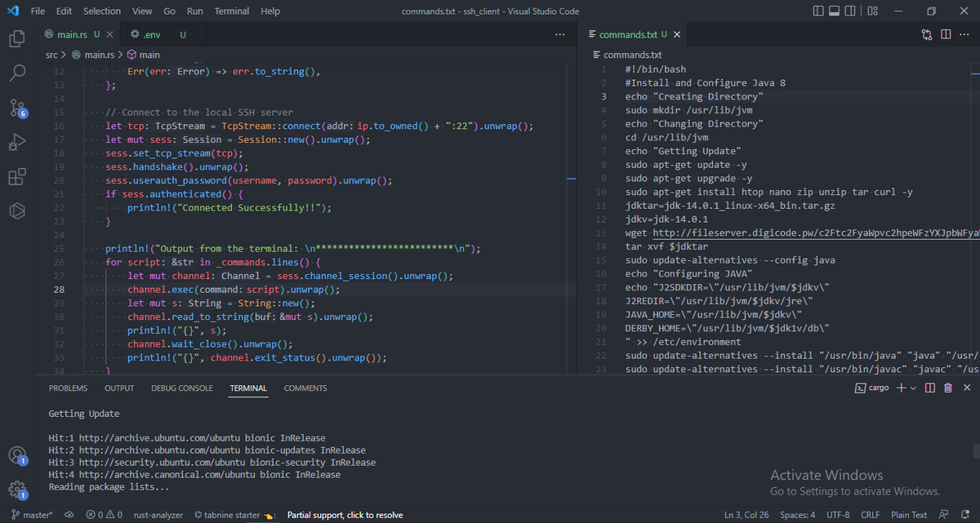Click the rust-analyzer status item
980x523 pixels.
click(x=157, y=515)
